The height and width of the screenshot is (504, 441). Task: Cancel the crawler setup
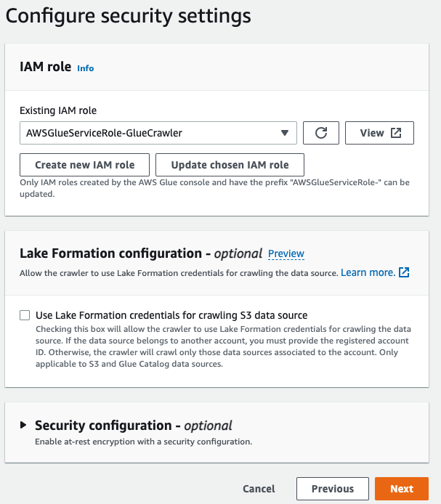coord(259,489)
